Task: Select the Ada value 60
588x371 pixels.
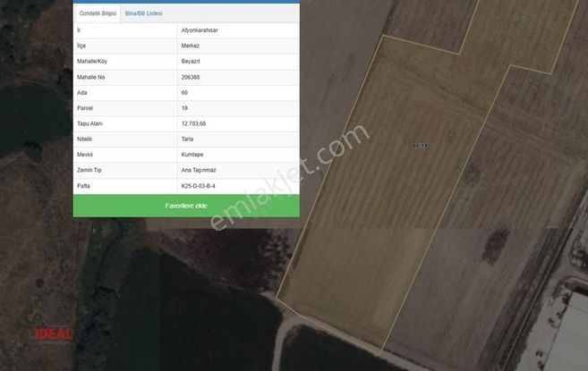Action: 184,93
